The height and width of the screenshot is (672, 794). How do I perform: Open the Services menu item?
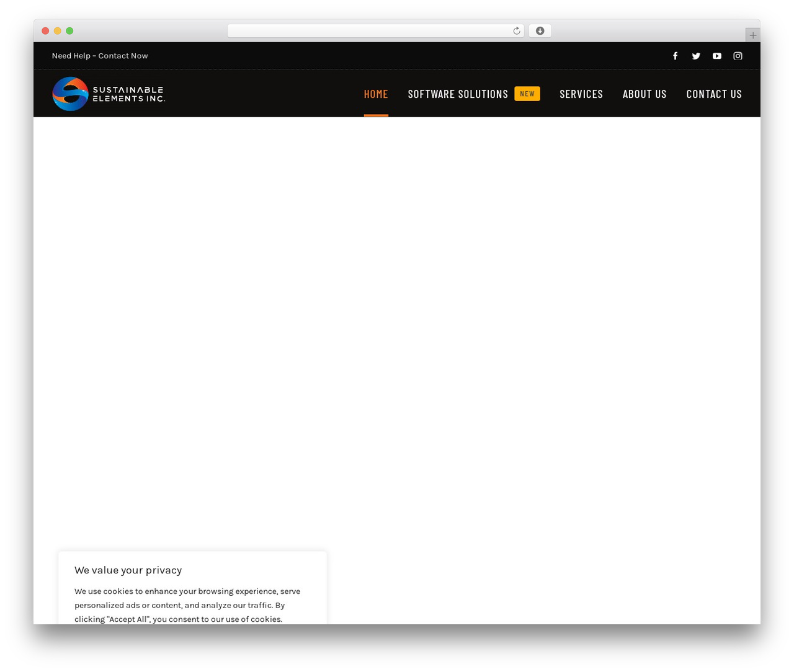pyautogui.click(x=581, y=94)
